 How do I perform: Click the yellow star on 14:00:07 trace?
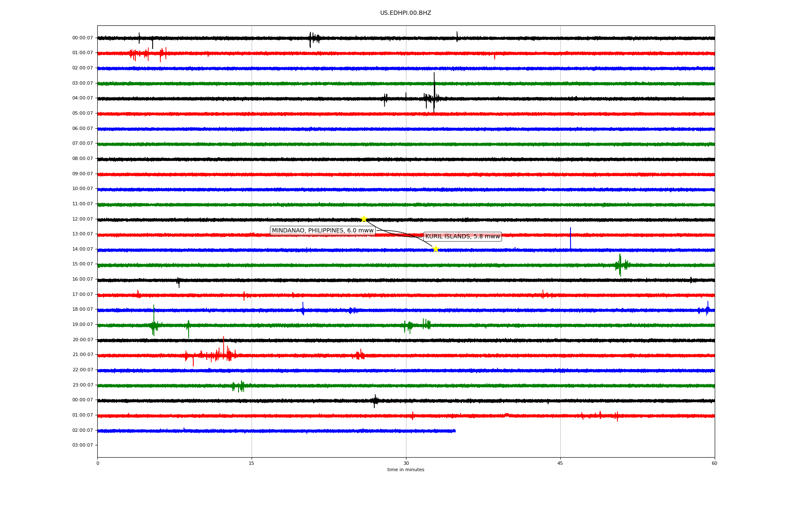pyautogui.click(x=436, y=249)
